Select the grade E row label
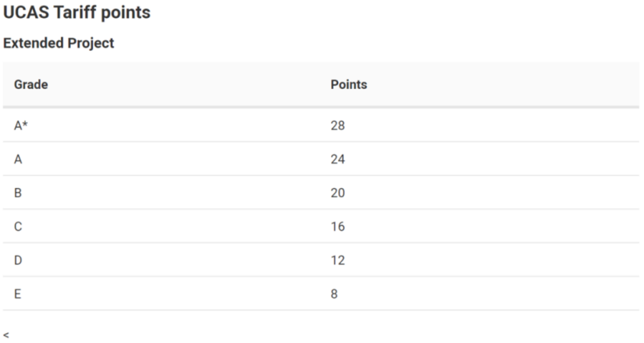This screenshot has height=343, width=644. (x=18, y=294)
